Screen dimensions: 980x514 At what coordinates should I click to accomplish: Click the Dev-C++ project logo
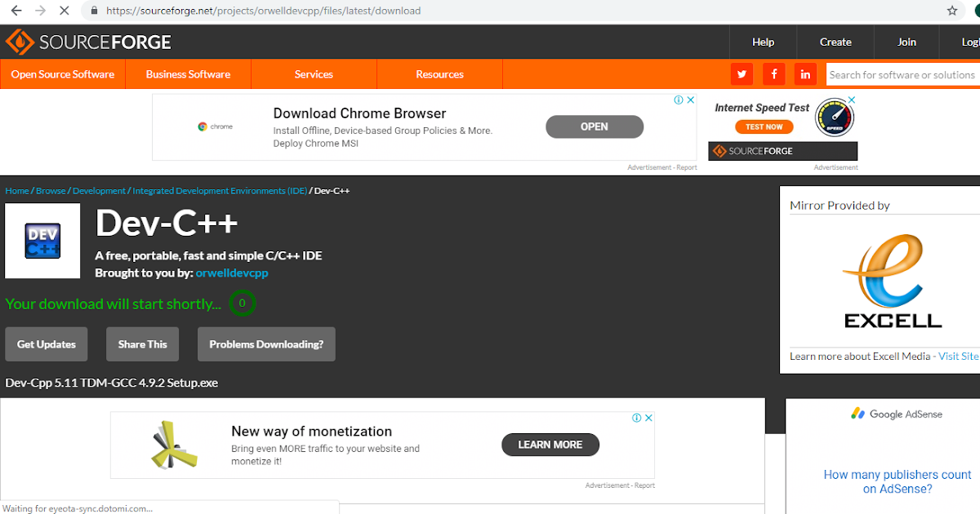click(x=42, y=241)
